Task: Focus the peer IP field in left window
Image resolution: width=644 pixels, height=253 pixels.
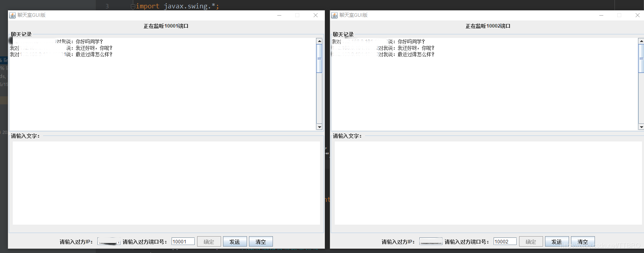Action: click(109, 241)
